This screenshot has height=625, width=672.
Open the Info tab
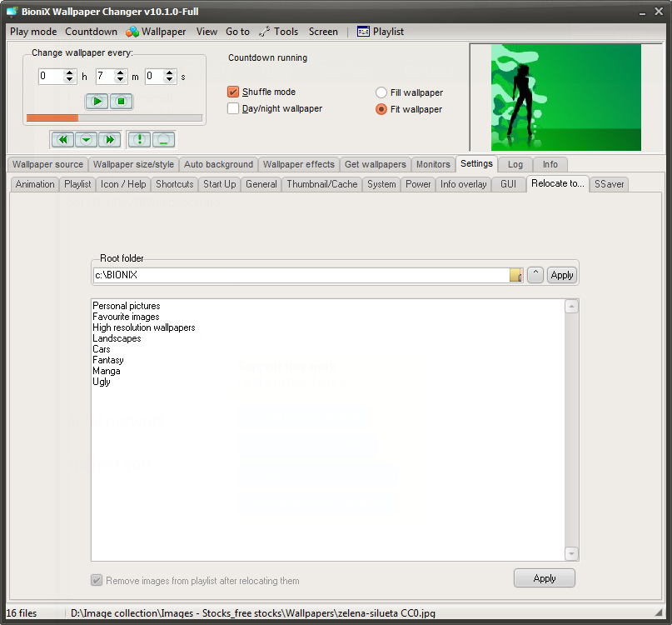point(550,164)
